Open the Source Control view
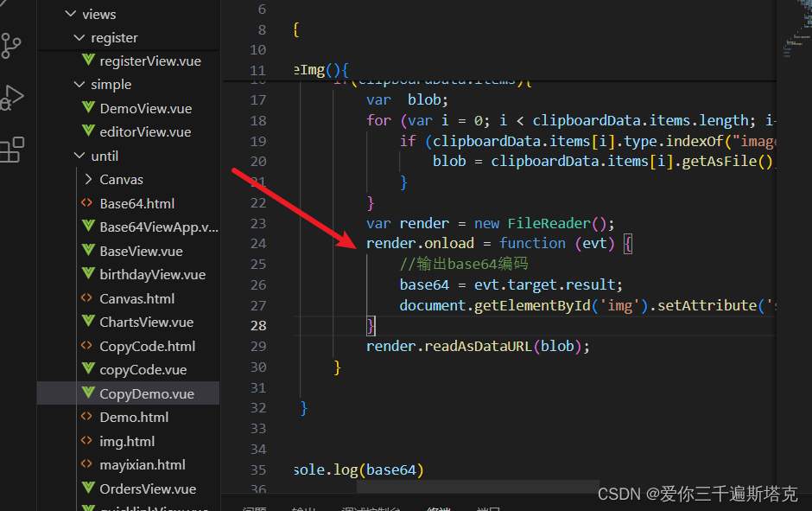812x511 pixels. [10, 46]
